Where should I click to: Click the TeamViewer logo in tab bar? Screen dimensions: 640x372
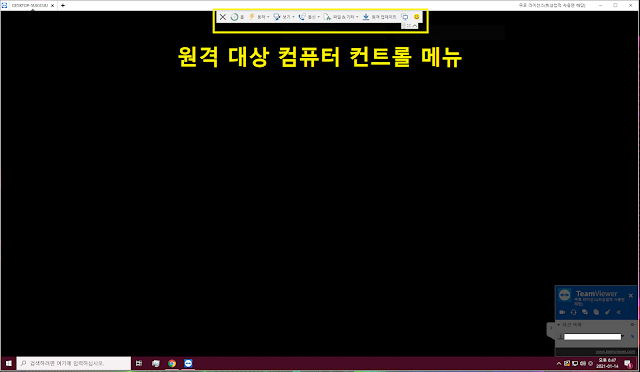(4, 5)
